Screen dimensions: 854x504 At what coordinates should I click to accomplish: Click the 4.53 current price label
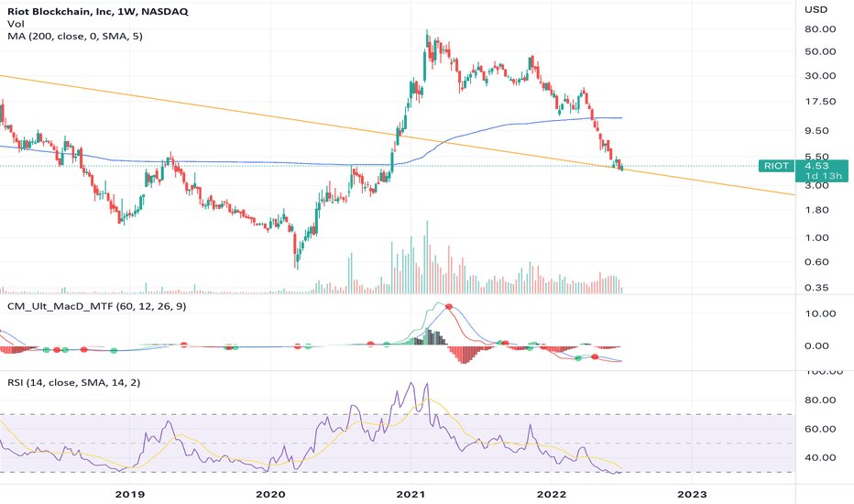coord(816,166)
